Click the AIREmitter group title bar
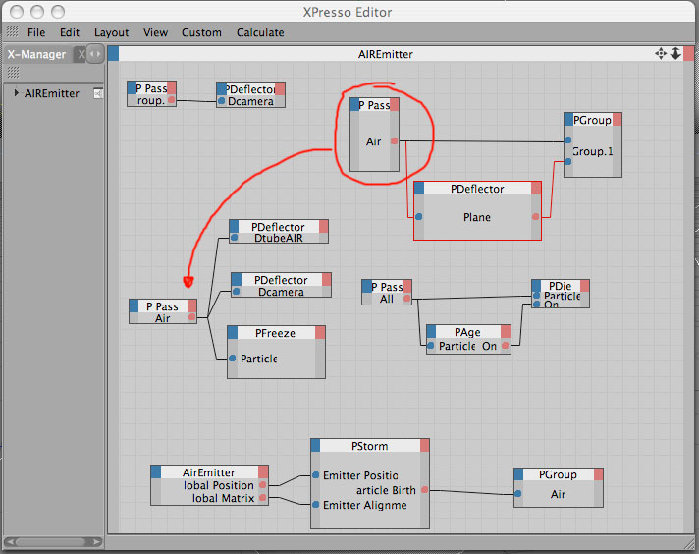 385,54
